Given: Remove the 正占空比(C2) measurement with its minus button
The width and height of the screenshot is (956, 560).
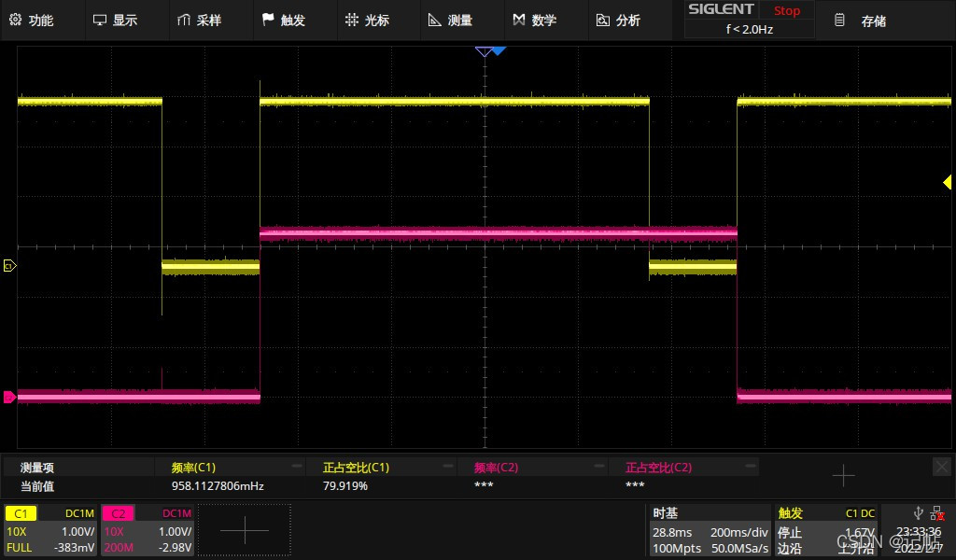Looking at the screenshot, I should click(x=751, y=466).
